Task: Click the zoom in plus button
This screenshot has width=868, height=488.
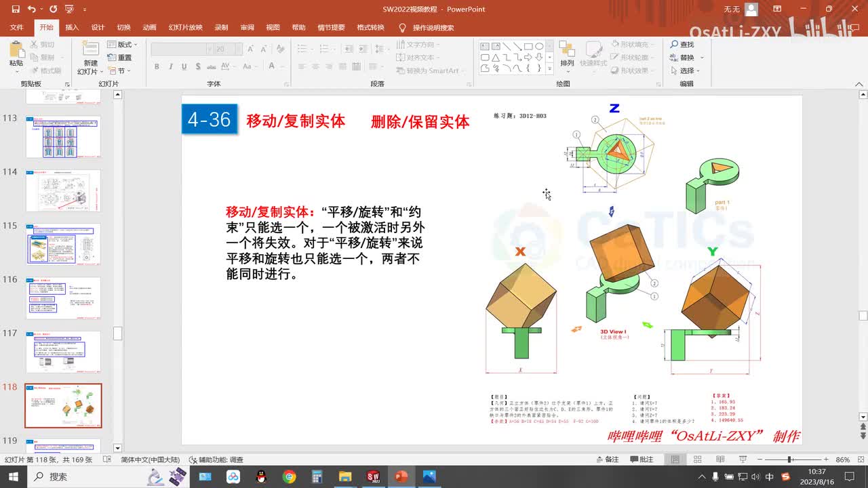Action: point(827,460)
